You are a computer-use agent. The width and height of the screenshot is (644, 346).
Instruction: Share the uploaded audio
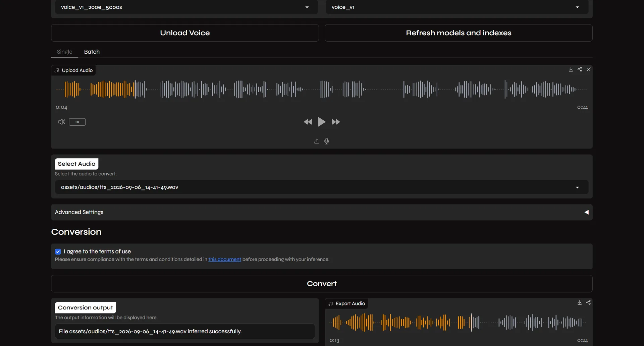pos(580,69)
